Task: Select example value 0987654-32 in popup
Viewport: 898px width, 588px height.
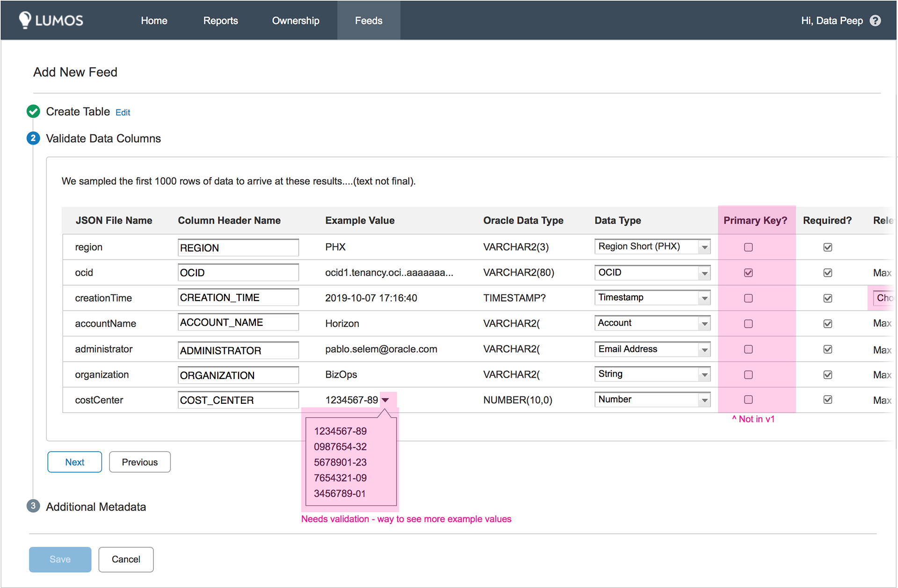Action: [x=340, y=447]
